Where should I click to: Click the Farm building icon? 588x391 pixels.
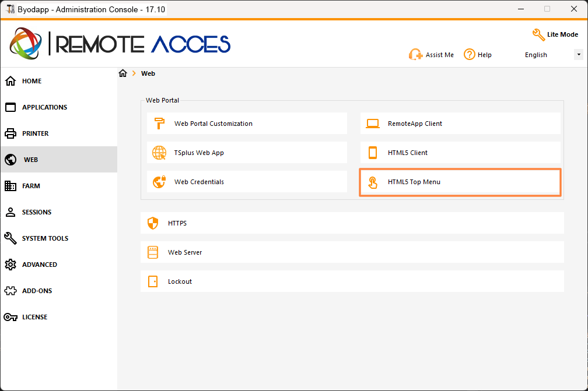tap(10, 186)
